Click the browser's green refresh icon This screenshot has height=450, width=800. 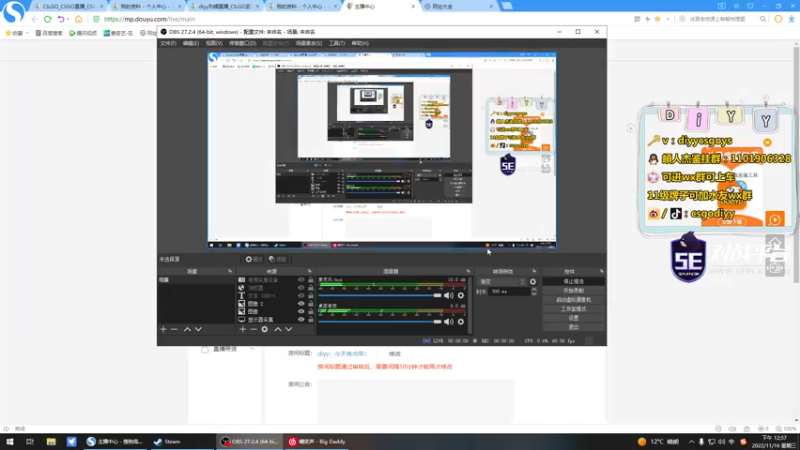pyautogui.click(x=47, y=19)
